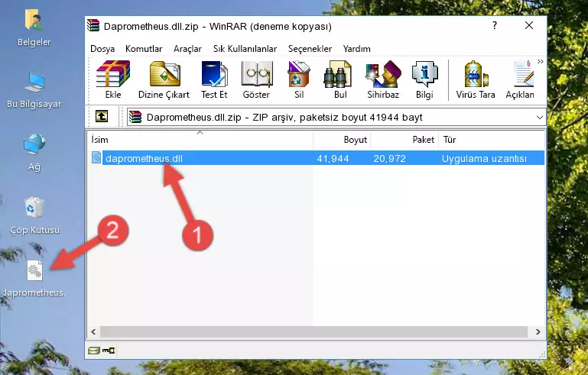The image size is (588, 375).
Task: Sort by the İsim column header
Action: coord(200,140)
